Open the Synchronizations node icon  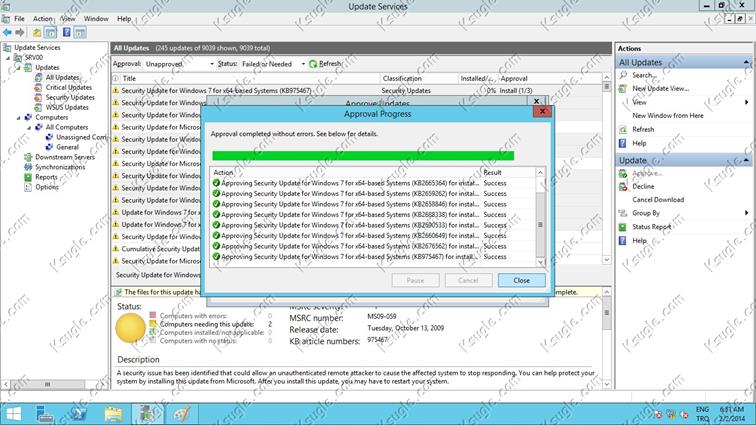coord(28,167)
